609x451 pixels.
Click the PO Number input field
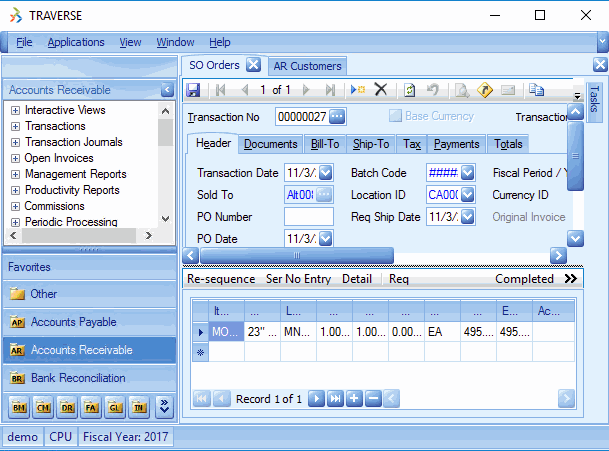click(x=309, y=216)
